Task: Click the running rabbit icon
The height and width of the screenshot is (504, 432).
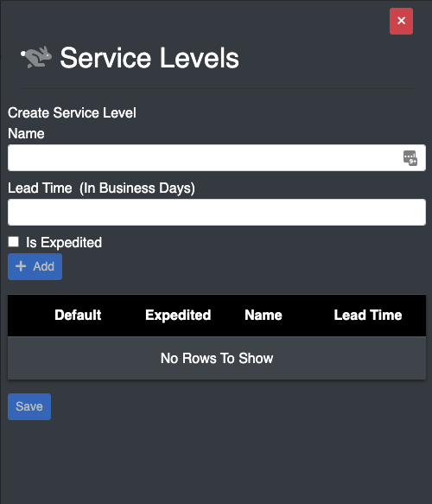Action: [x=36, y=57]
